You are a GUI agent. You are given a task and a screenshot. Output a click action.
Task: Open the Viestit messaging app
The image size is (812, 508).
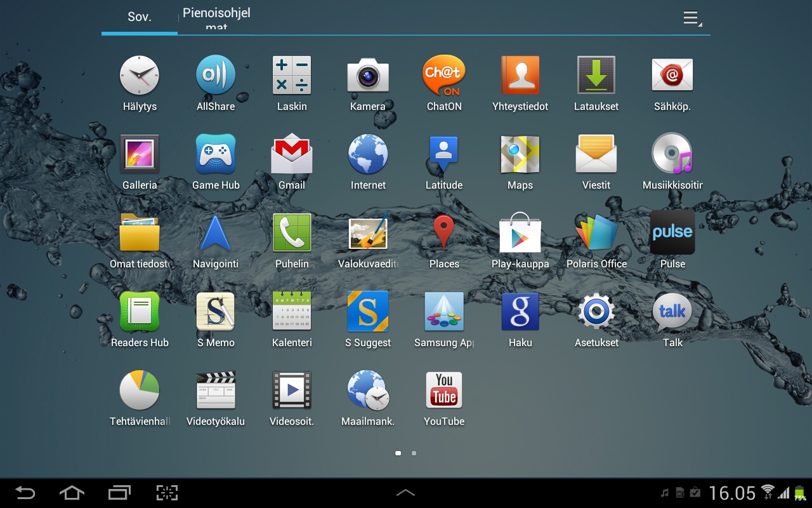pyautogui.click(x=596, y=154)
